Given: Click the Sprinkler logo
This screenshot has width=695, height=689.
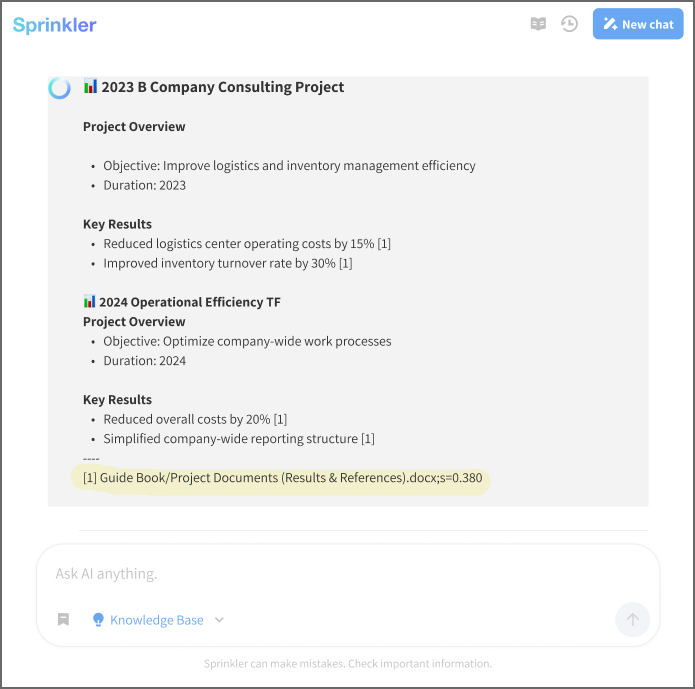Looking at the screenshot, I should click(55, 25).
